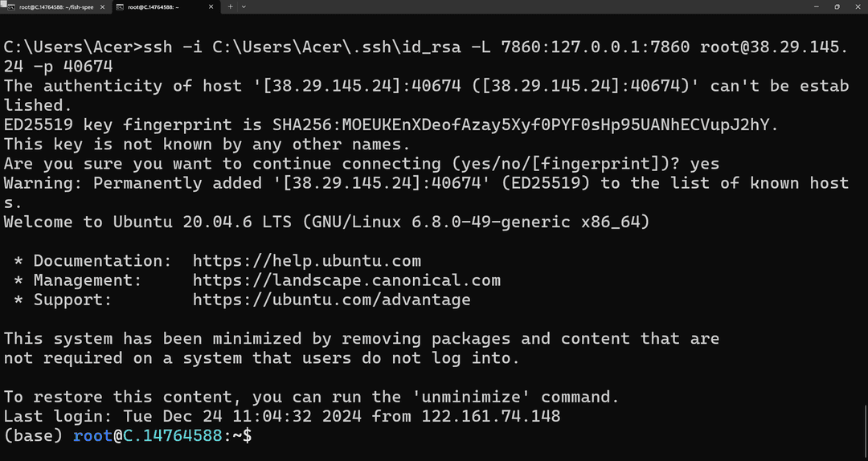
Task: Click the https://help.ubuntu.com documentation link
Action: point(307,261)
